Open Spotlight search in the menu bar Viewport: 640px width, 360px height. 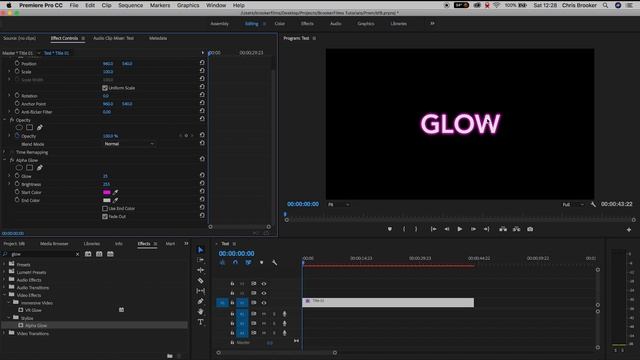click(605, 5)
